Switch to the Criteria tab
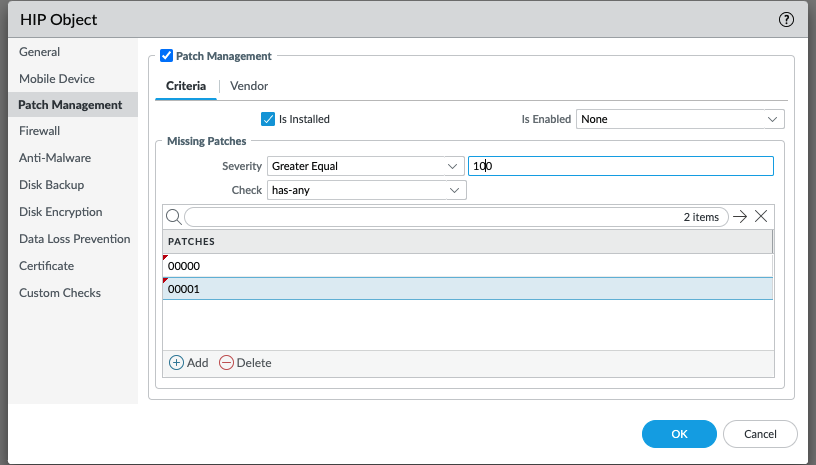The height and width of the screenshot is (465, 816). pos(186,86)
